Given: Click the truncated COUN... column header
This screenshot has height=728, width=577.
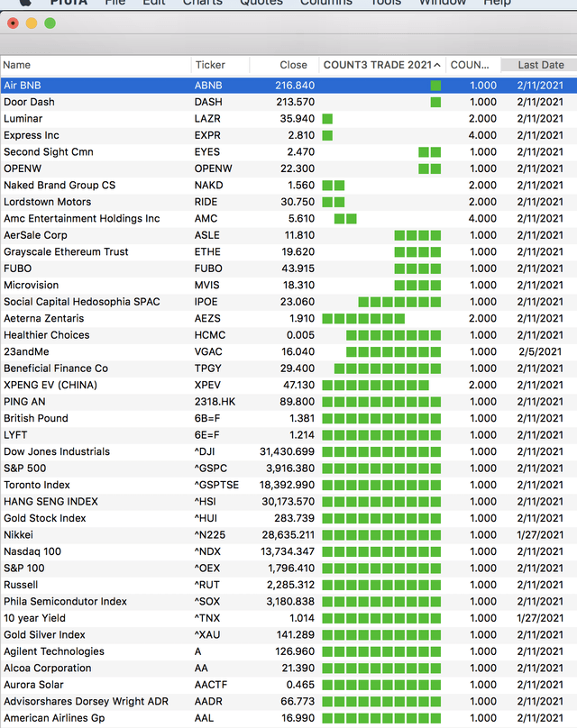Looking at the screenshot, I should pyautogui.click(x=470, y=65).
